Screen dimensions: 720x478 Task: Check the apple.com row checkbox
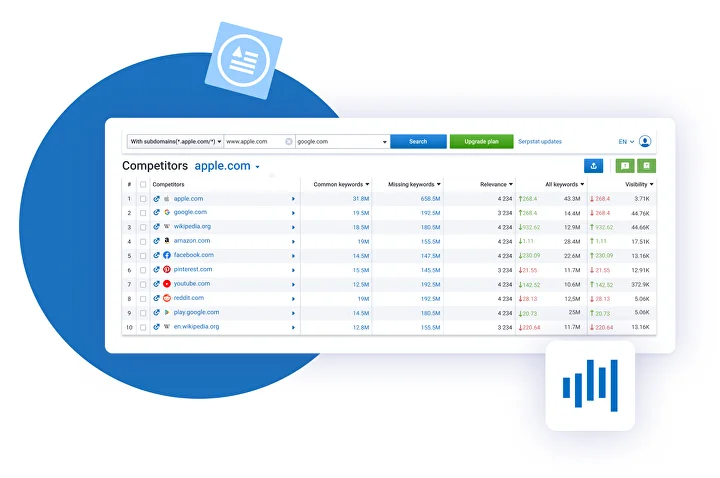[x=143, y=199]
